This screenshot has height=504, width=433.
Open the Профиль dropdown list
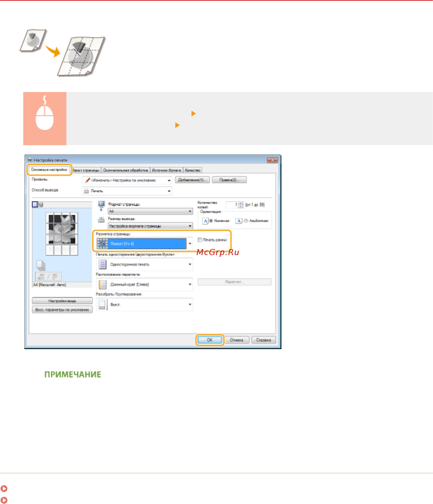pyautogui.click(x=169, y=180)
